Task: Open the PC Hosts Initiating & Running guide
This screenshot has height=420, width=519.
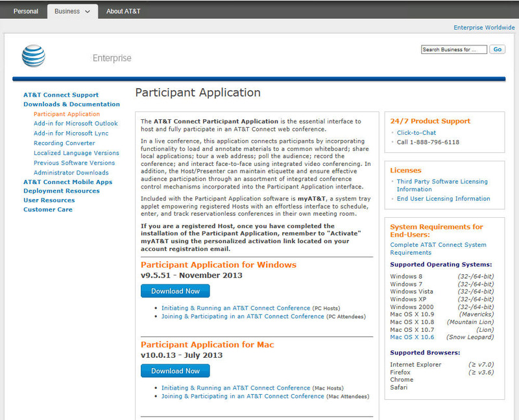Action: pos(235,308)
